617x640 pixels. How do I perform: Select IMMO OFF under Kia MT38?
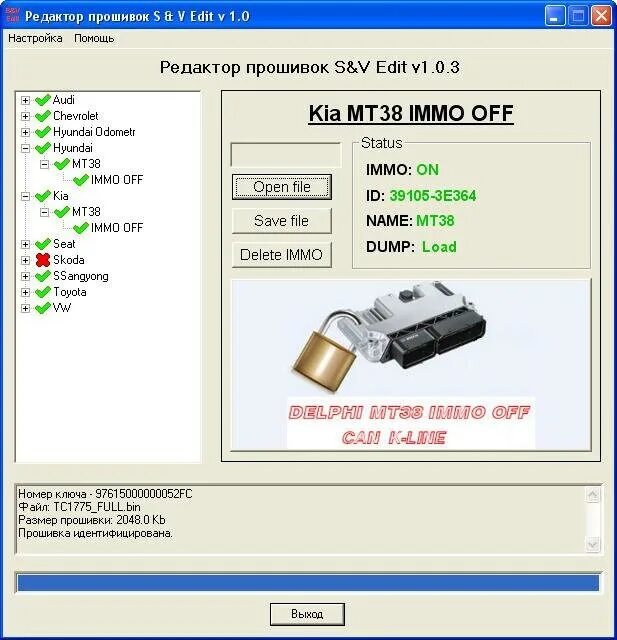117,228
